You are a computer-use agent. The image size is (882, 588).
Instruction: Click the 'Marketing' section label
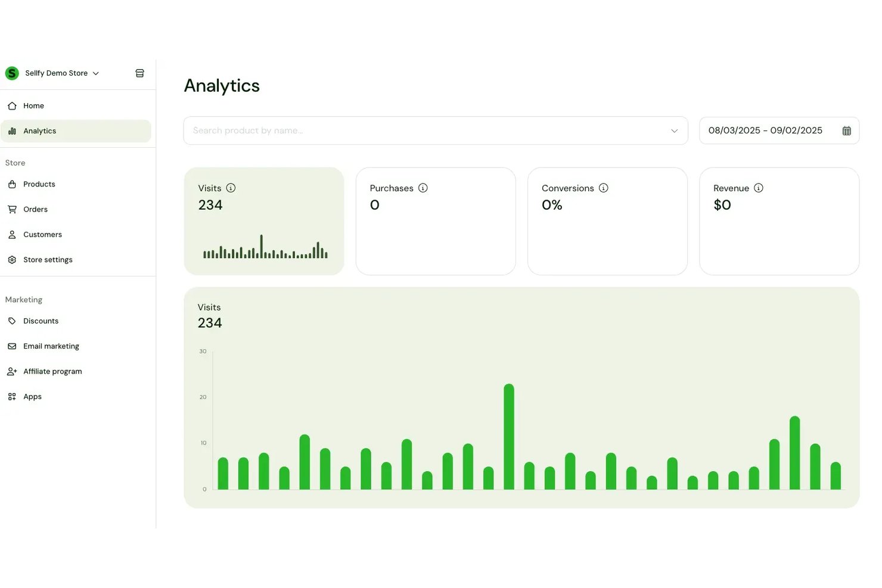pyautogui.click(x=24, y=300)
